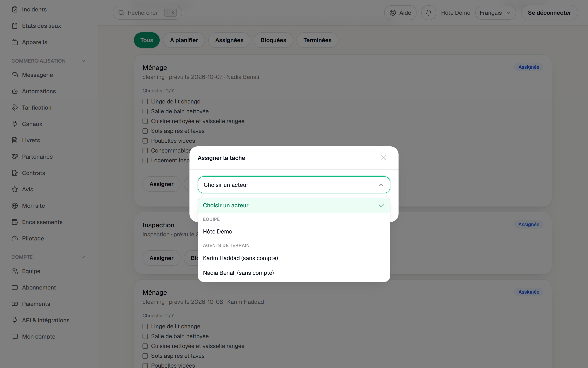This screenshot has width=588, height=368.
Task: Select the 'Choisir un acteur' placeholder option
Action: [294, 205]
